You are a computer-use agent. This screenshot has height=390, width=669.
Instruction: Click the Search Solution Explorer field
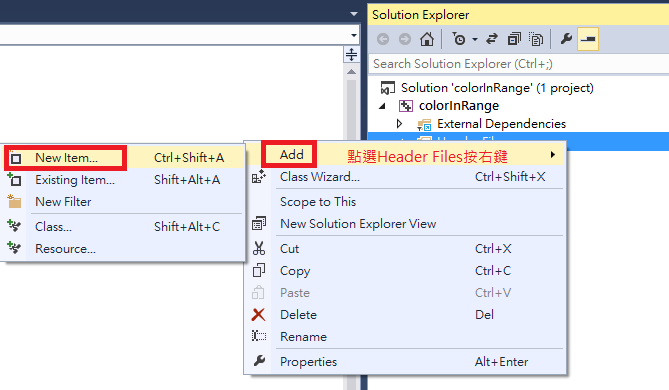click(518, 64)
